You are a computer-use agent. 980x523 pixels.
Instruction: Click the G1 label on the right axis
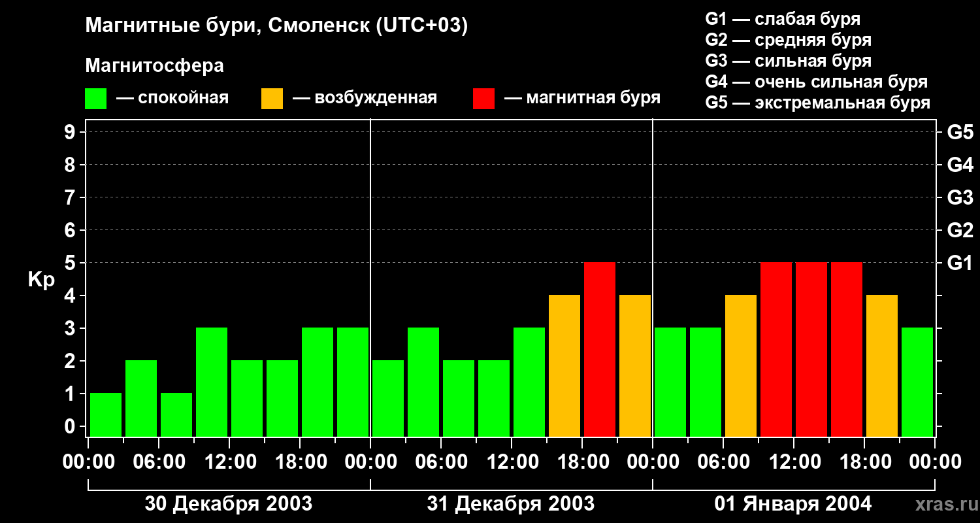click(960, 263)
